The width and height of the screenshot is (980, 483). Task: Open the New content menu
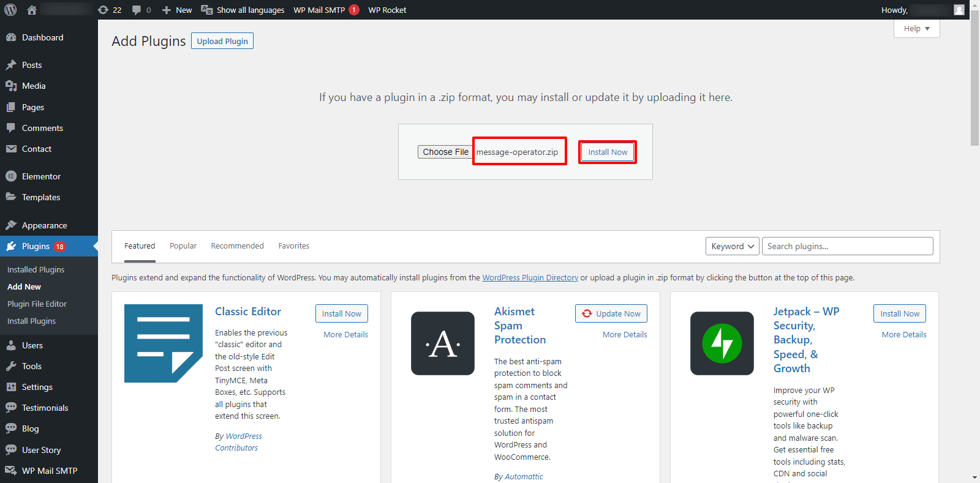176,10
